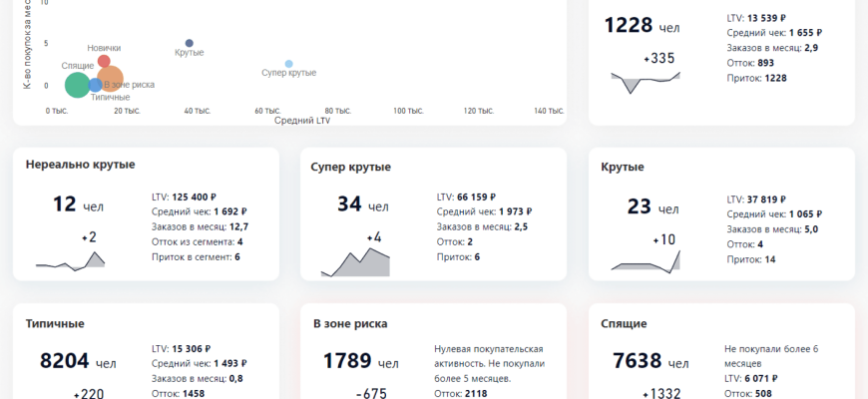
Task: Click the Средний LTV axis label
Action: coord(301,121)
